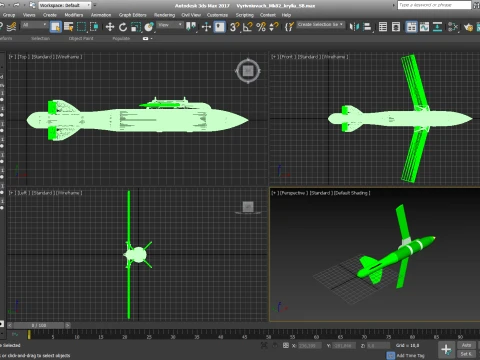Open [Wireframe] menu in Front viewport

335,57
